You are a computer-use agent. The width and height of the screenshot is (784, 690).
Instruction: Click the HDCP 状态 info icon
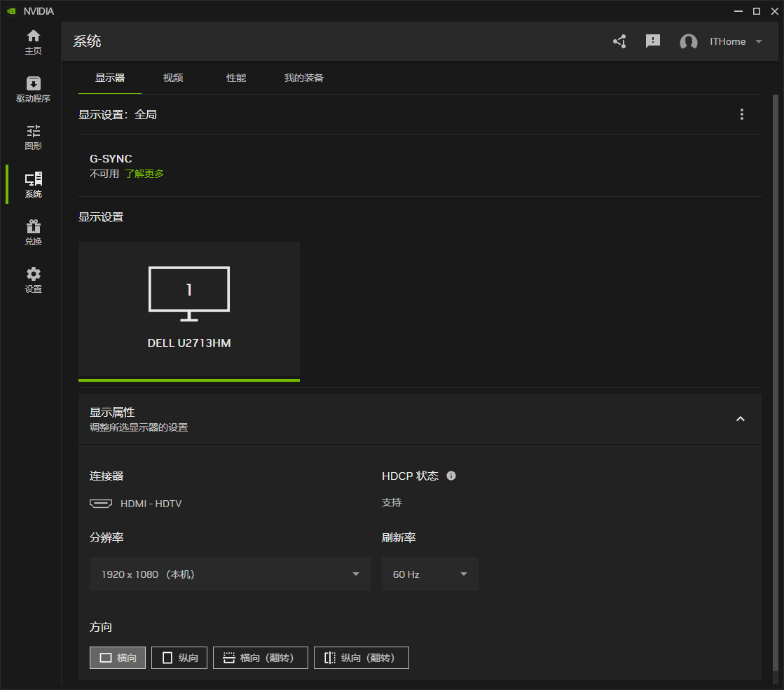(x=451, y=476)
